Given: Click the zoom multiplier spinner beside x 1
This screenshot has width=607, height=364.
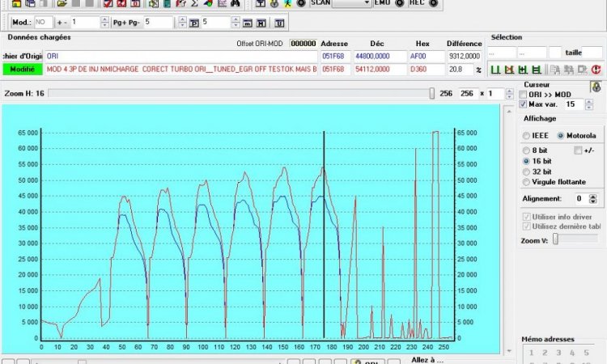Looking at the screenshot, I should (x=509, y=94).
